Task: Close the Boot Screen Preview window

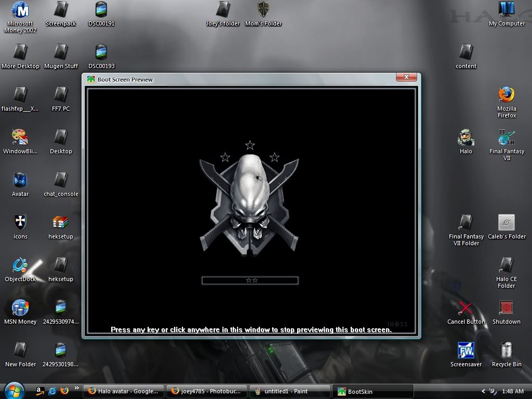Action: (406, 77)
